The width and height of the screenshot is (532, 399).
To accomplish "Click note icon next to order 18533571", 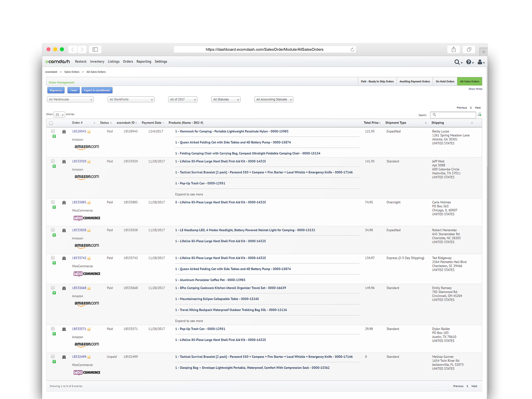I will click(89, 329).
